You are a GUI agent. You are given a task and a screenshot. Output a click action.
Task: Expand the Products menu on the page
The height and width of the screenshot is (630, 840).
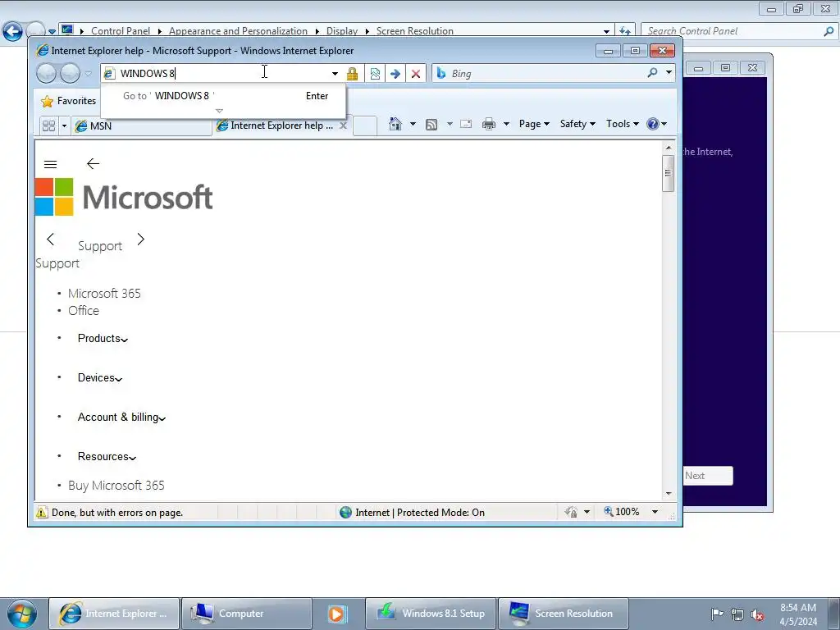tap(103, 339)
